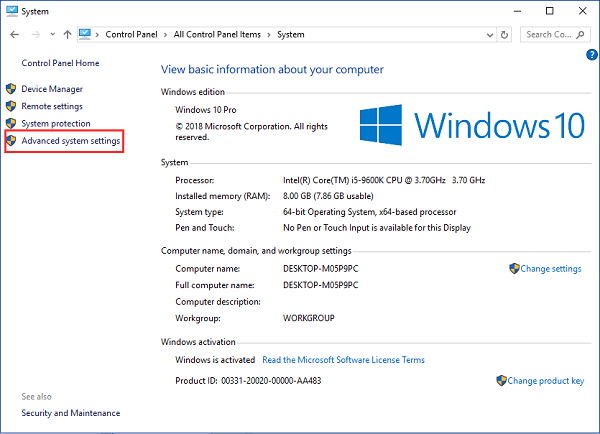
Task: Select the full computer name DESKTOP-M05P9PC value
Action: [x=321, y=286]
